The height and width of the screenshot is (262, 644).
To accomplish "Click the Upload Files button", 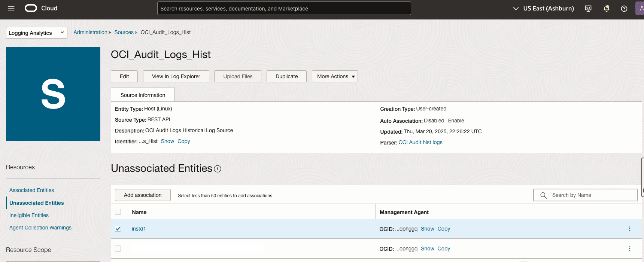I will click(x=238, y=76).
